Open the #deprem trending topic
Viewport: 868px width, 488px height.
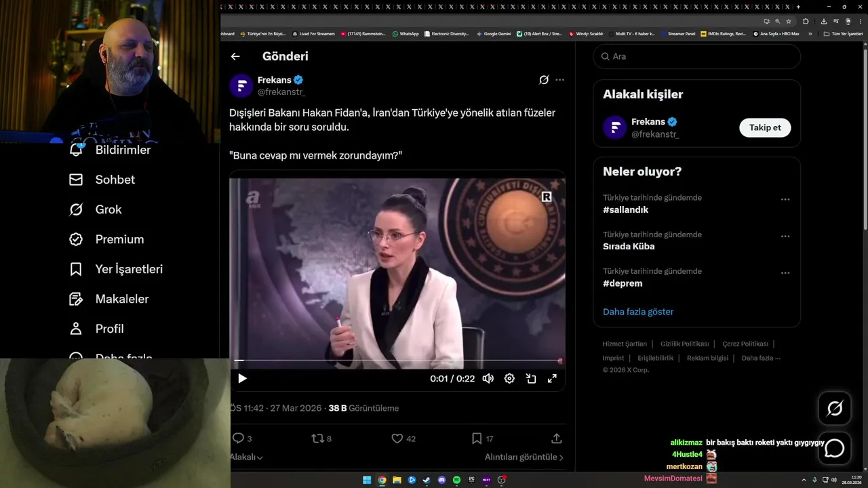623,283
